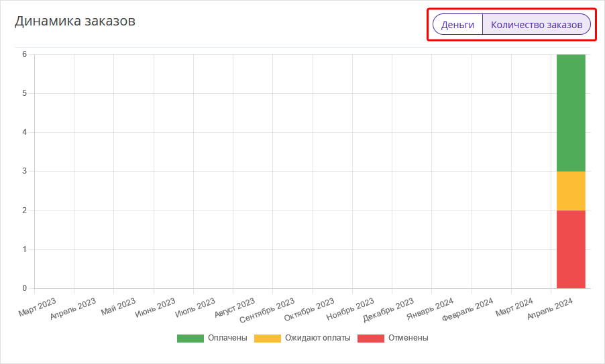This screenshot has width=605, height=364.
Task: Switch to the Деньги view
Action: (457, 25)
